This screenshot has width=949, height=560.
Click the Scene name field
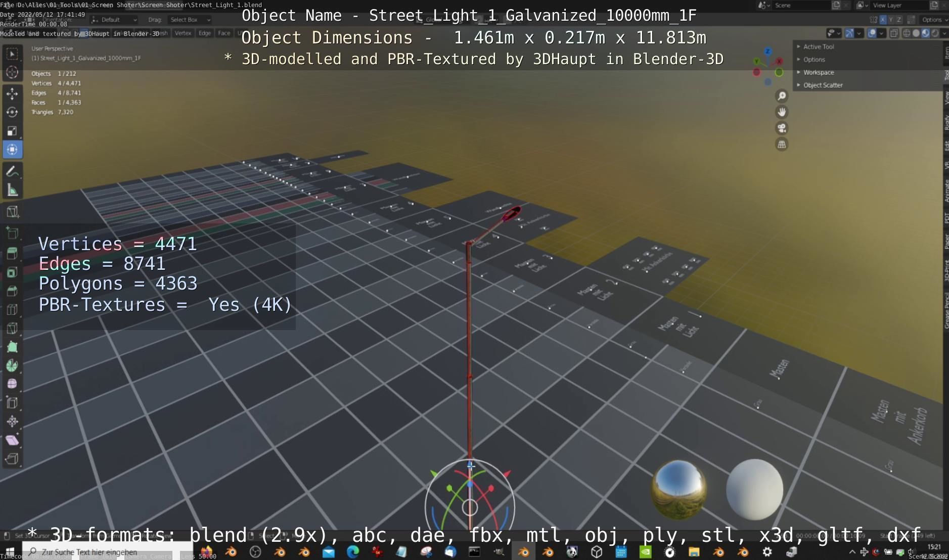[801, 5]
